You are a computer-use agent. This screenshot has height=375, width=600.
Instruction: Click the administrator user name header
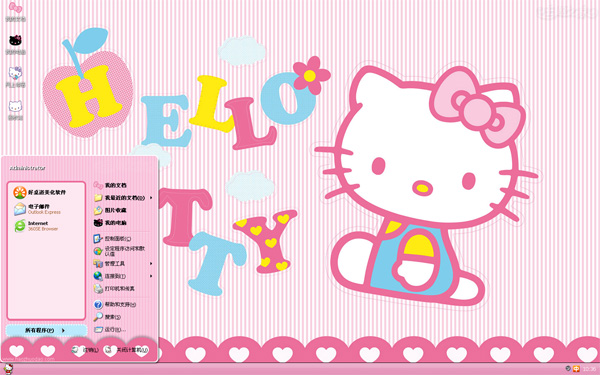28,168
